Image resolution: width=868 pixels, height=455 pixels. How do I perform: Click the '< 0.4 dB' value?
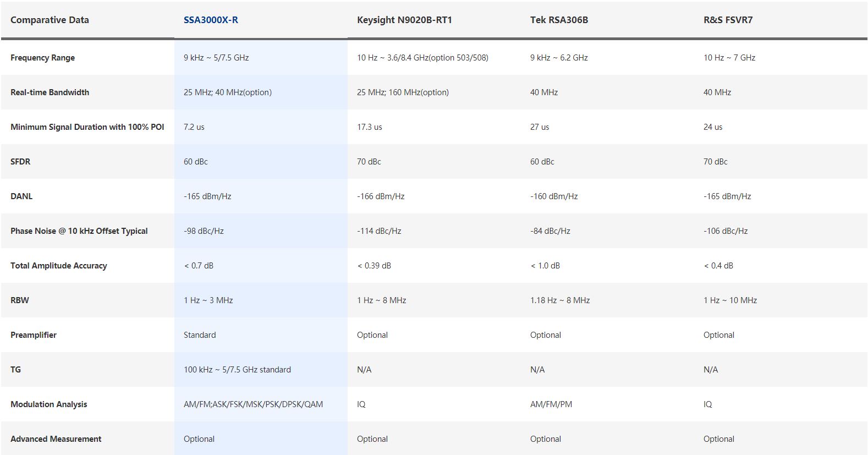pyautogui.click(x=718, y=266)
